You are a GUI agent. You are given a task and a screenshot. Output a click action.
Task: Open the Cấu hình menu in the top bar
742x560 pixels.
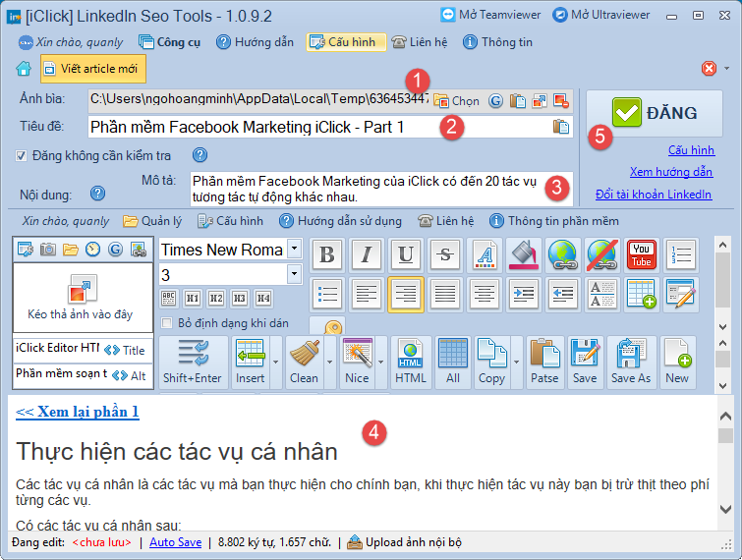(x=346, y=42)
